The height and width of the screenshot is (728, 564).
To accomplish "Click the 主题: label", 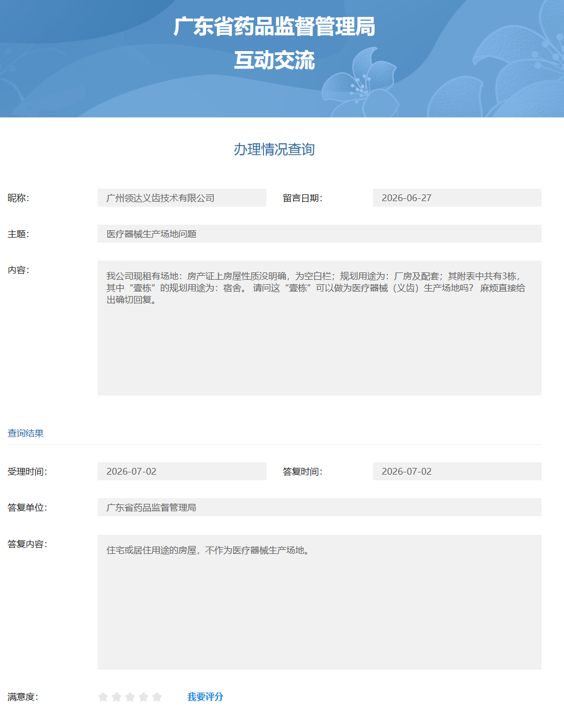I will pyautogui.click(x=19, y=234).
